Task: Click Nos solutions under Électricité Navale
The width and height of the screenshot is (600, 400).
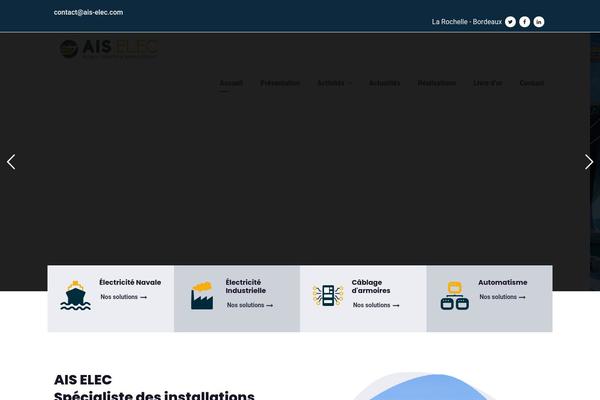Action: tap(124, 297)
